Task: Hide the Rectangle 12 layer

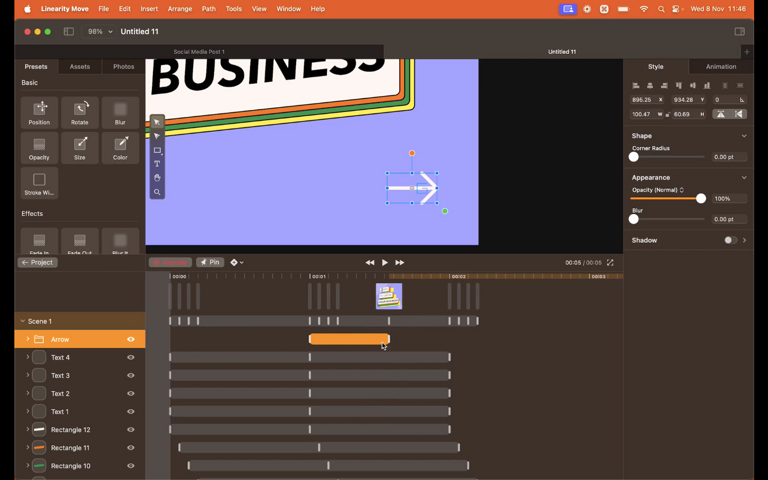Action: coord(131,430)
